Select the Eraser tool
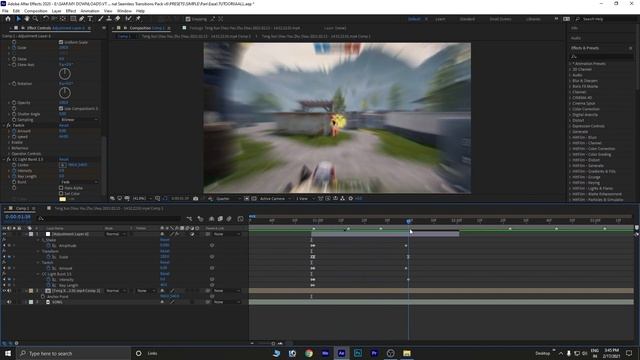 [118, 19]
